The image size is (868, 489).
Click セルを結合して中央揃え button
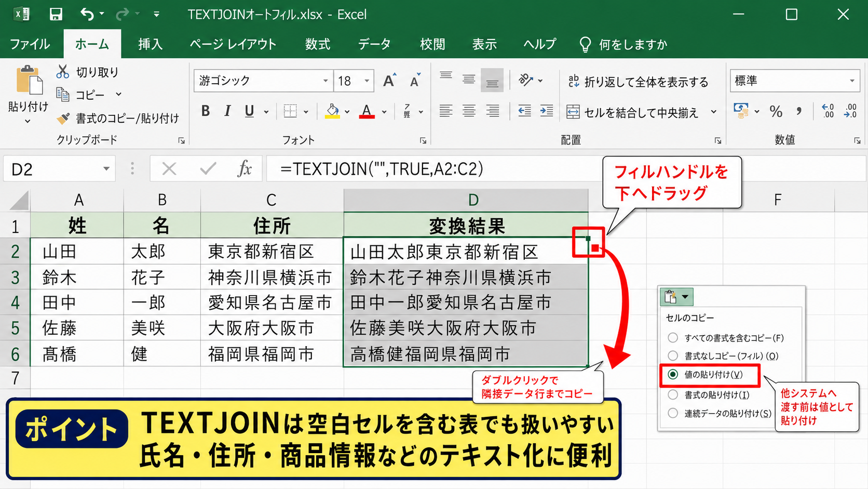pos(633,112)
